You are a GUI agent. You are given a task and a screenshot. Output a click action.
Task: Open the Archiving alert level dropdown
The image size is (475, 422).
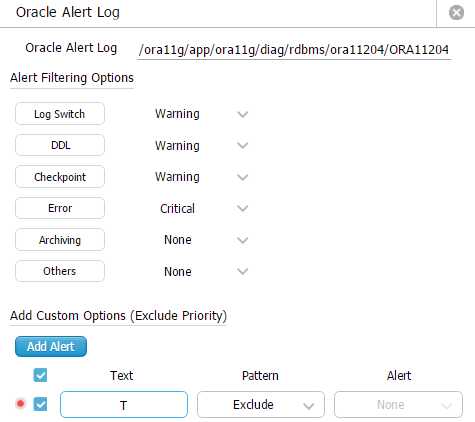(200, 240)
